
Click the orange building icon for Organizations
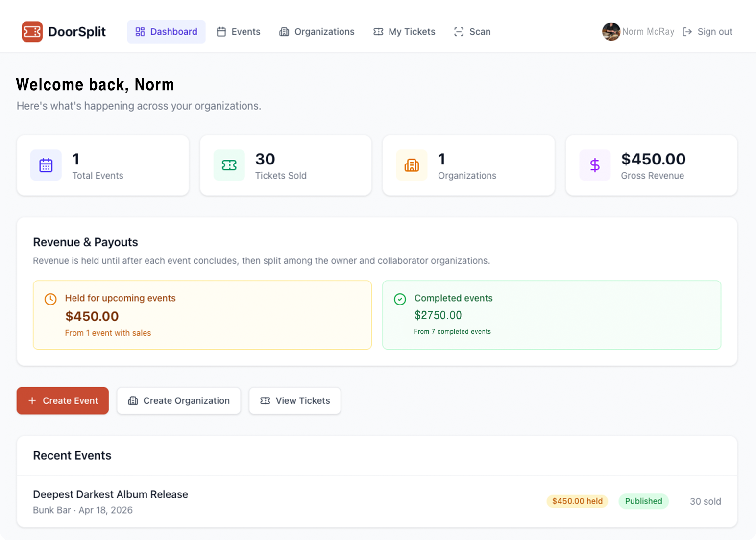[412, 165]
